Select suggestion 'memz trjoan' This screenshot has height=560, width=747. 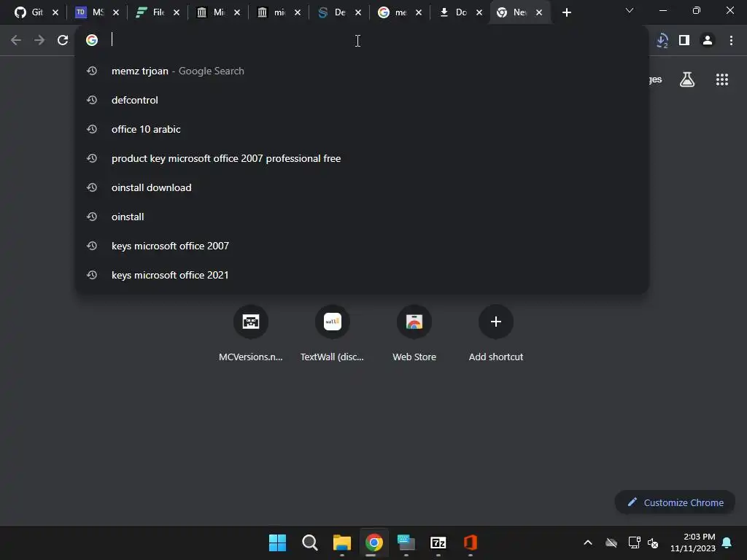point(362,71)
